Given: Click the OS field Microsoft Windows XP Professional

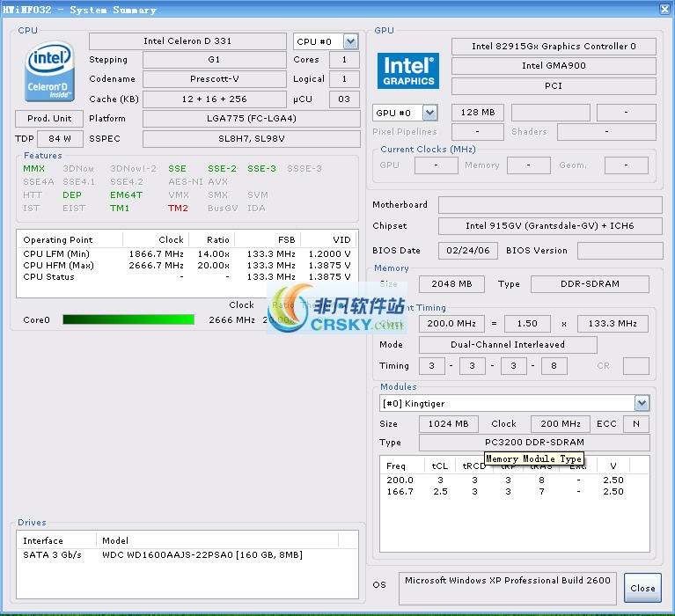Looking at the screenshot, I should click(x=508, y=588).
